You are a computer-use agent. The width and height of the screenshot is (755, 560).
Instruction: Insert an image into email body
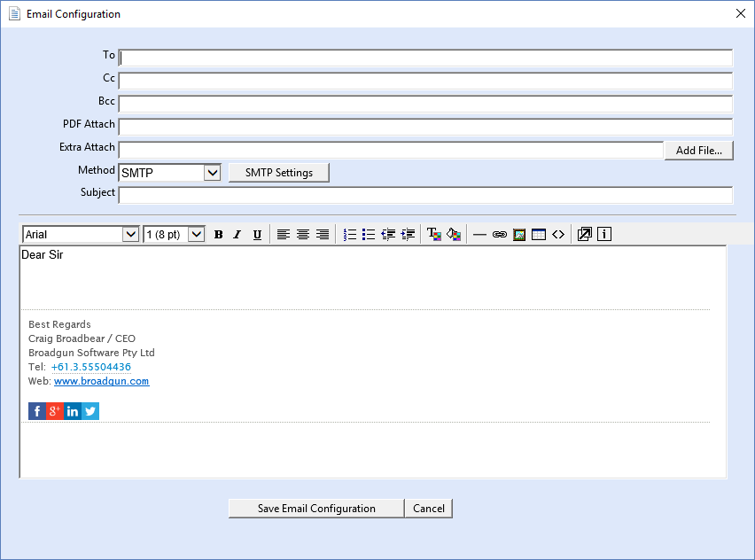519,235
